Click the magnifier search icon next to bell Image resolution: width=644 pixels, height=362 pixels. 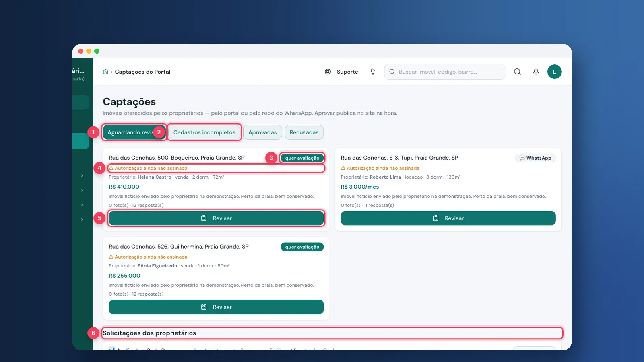coord(517,72)
